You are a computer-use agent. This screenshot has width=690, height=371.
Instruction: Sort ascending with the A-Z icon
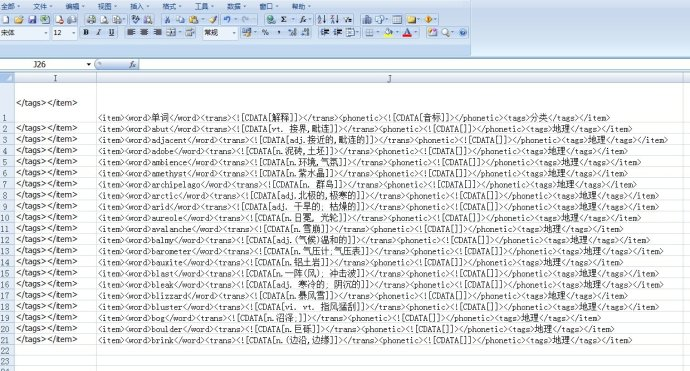tap(322, 19)
